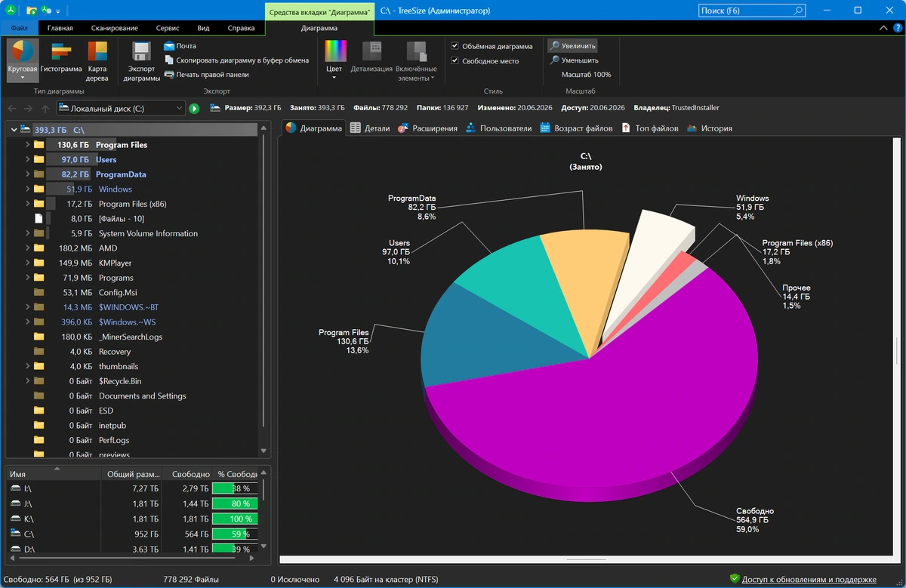Expand the ProgramData folder node
Screen dimensions: 906x588
[x=27, y=174]
